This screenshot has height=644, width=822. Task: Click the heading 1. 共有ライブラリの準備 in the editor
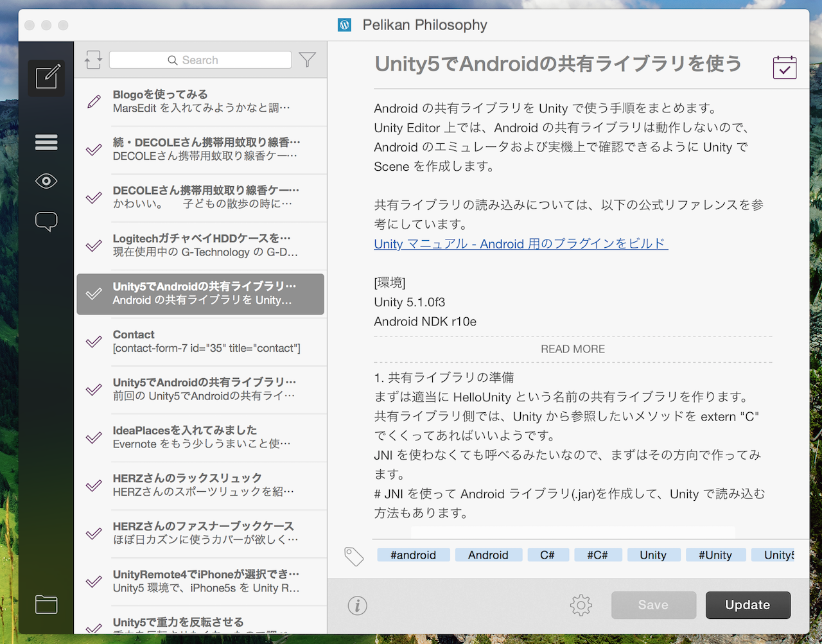[x=444, y=378]
